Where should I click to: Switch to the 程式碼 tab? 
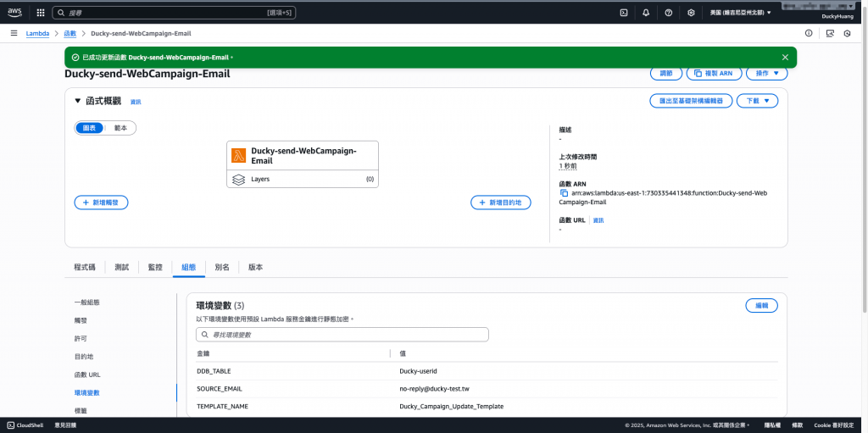tap(85, 267)
